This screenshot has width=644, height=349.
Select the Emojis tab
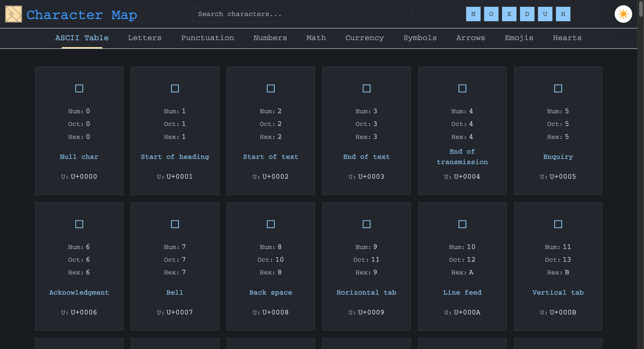(519, 38)
